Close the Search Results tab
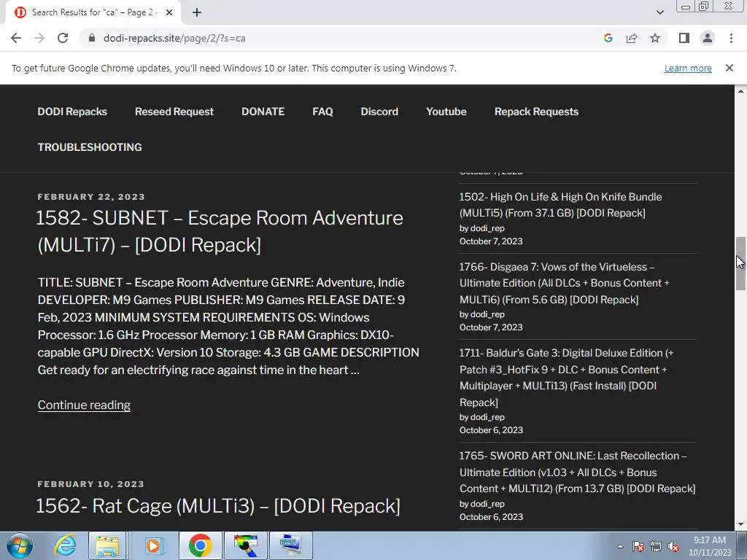Image resolution: width=747 pixels, height=560 pixels. coord(169,12)
